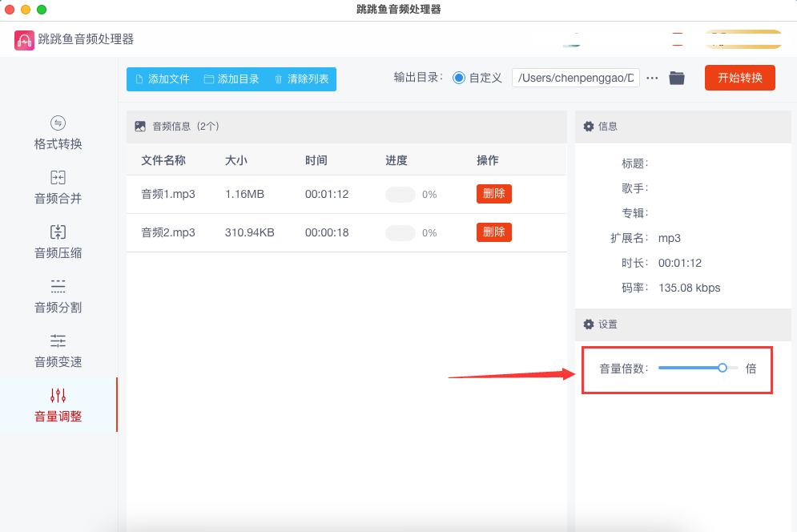Click the 大小 column header
797x532 pixels.
(x=235, y=160)
